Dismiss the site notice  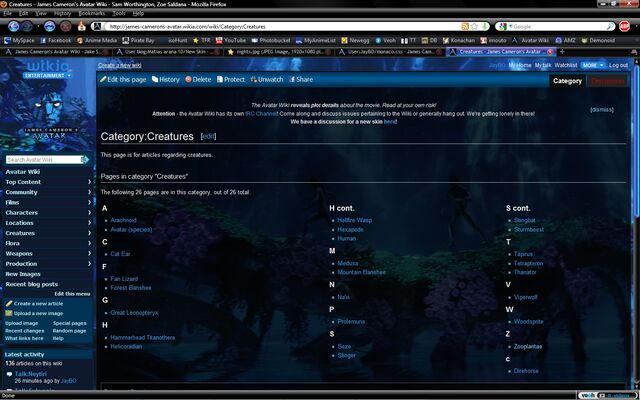click(x=602, y=110)
